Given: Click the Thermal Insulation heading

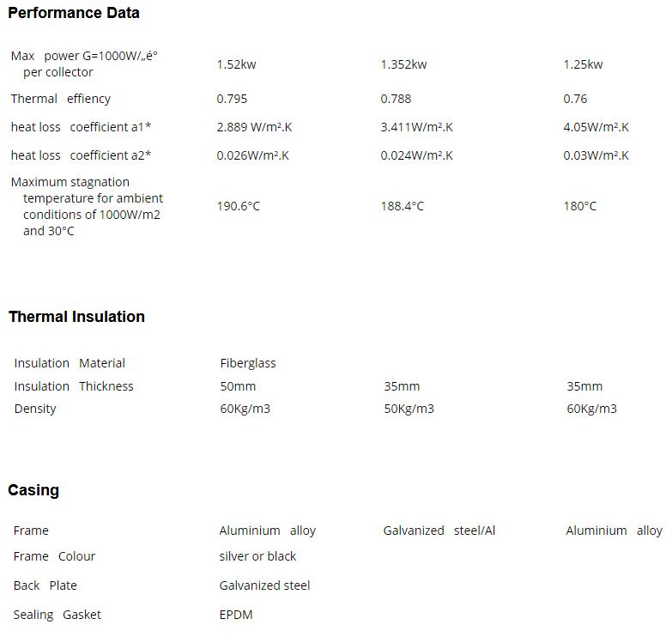Looking at the screenshot, I should click(76, 317).
